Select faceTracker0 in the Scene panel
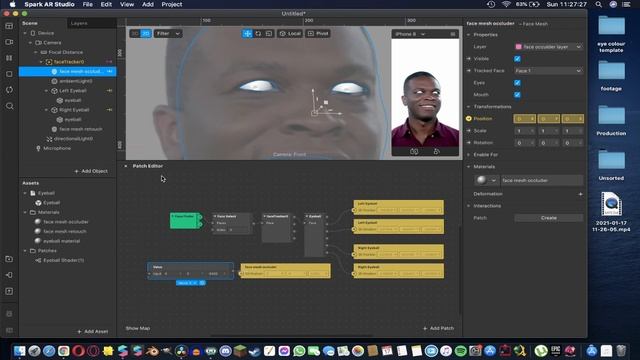This screenshot has height=360, width=640. click(69, 62)
